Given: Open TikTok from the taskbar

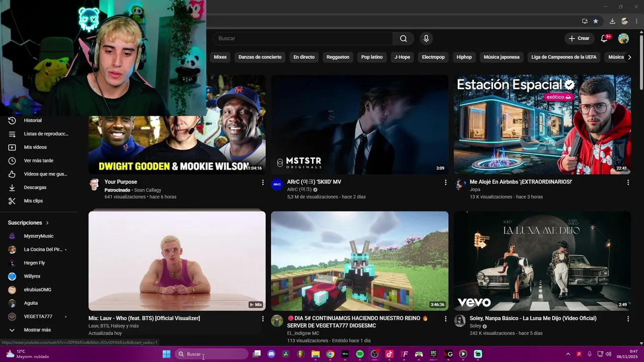Looking at the screenshot, I should click(389, 354).
